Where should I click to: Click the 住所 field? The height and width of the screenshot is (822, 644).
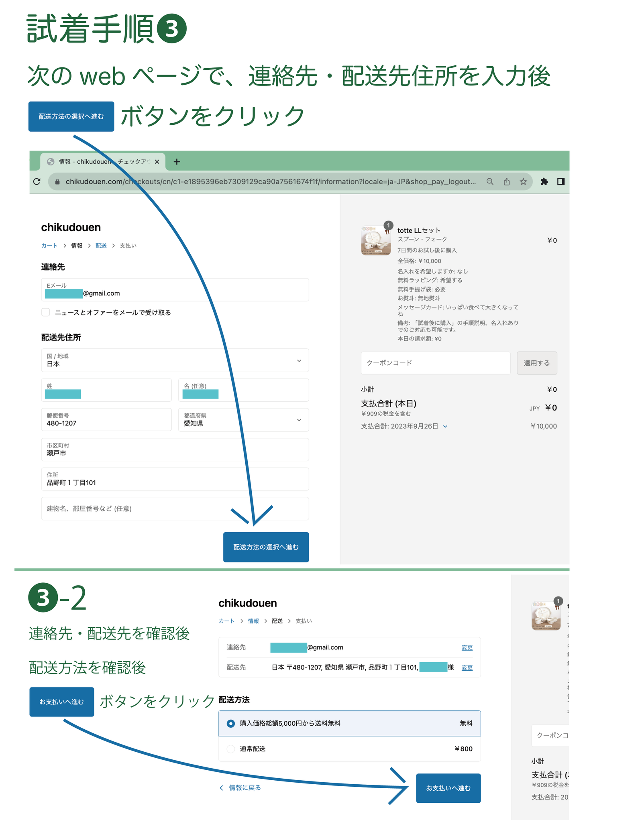pos(175,479)
